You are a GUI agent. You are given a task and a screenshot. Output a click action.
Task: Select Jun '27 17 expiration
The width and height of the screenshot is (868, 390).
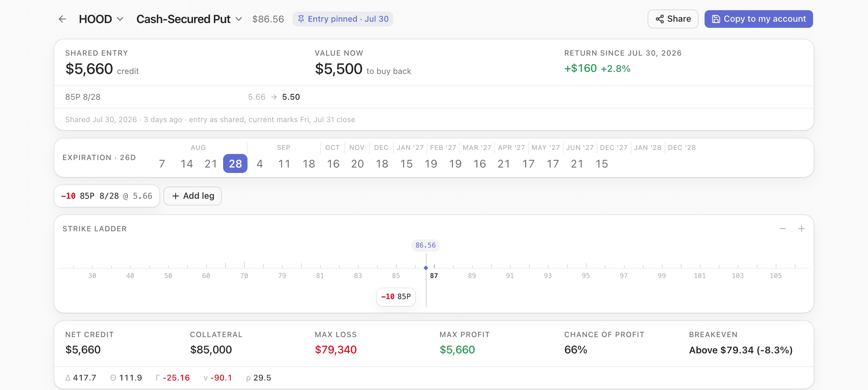[528, 164]
